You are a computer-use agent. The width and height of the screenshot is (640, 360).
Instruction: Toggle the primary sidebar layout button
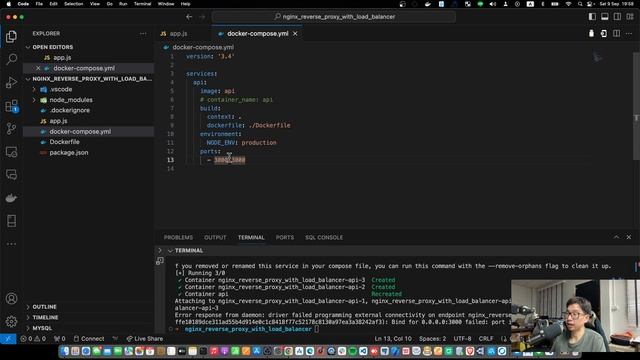[x=592, y=17]
